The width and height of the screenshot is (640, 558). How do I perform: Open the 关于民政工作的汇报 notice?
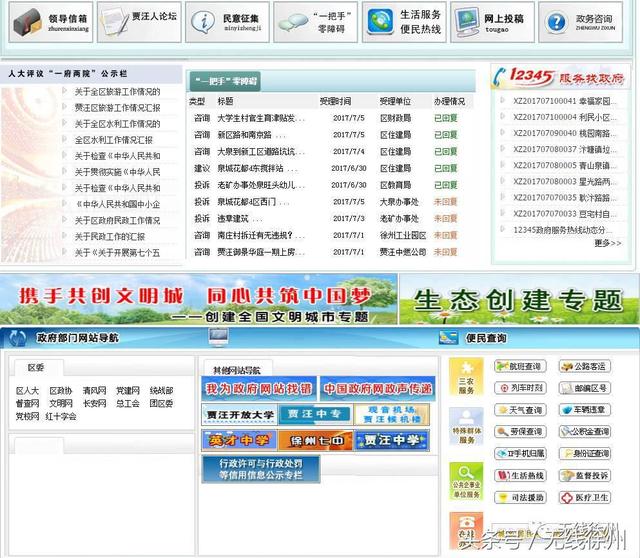pyautogui.click(x=109, y=237)
